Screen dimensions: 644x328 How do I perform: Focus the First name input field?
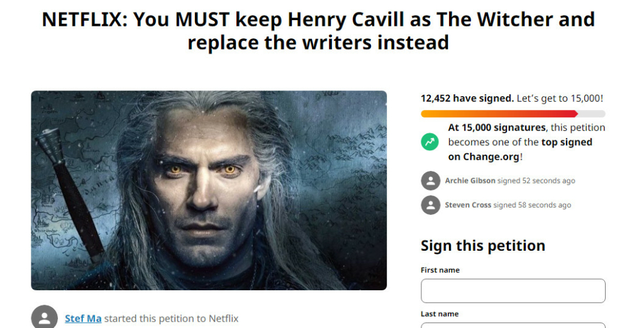pyautogui.click(x=513, y=291)
